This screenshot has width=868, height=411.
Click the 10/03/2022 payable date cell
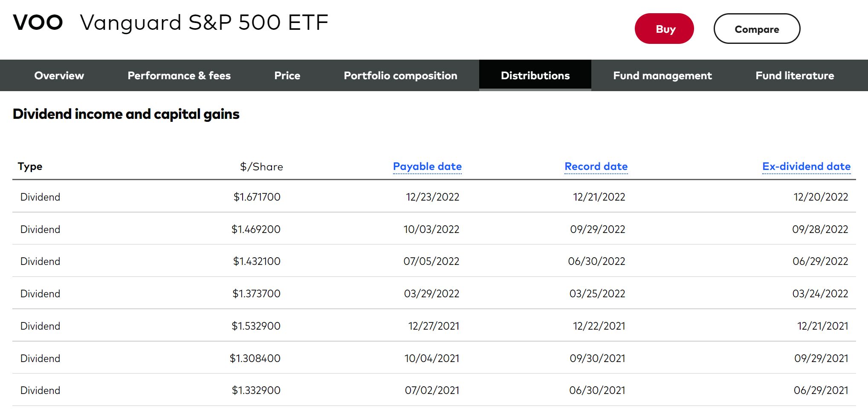point(431,230)
